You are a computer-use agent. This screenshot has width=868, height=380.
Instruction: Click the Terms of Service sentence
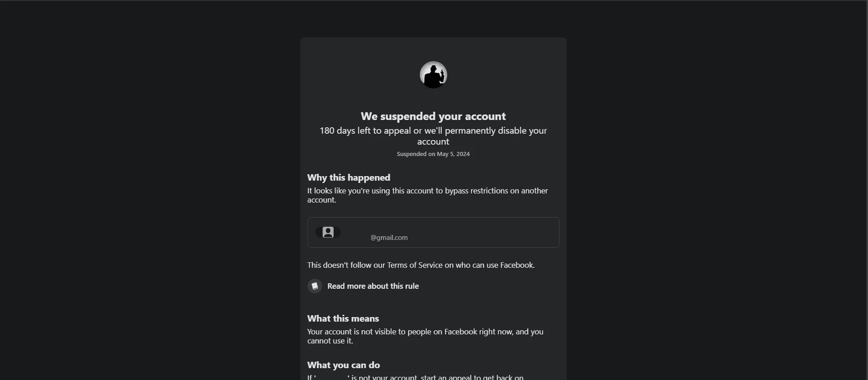(x=421, y=265)
